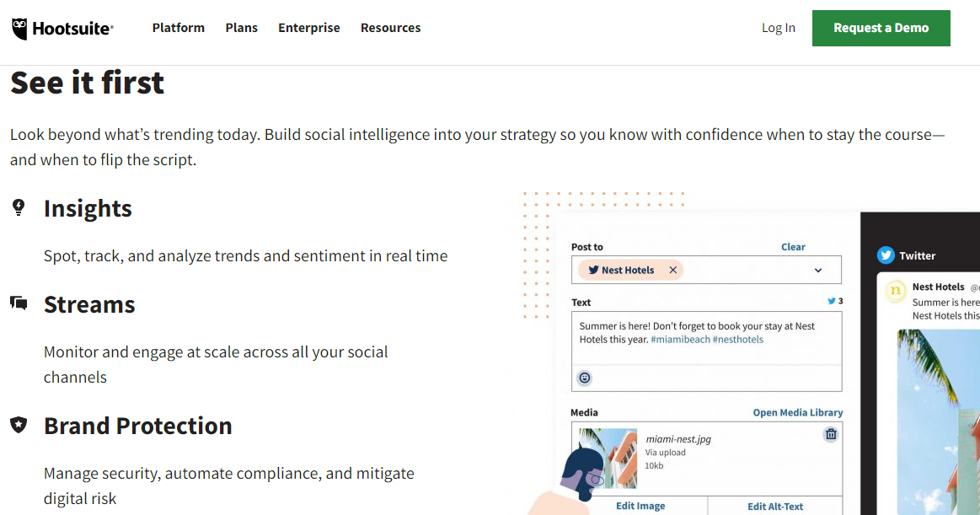
Task: Click the Request a Demo button
Action: (881, 28)
